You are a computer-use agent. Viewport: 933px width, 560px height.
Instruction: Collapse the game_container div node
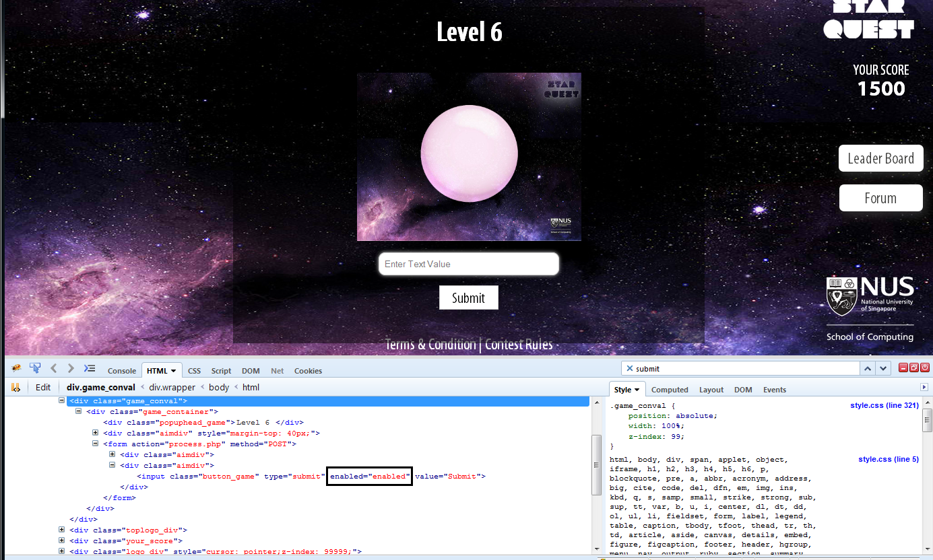(x=79, y=411)
